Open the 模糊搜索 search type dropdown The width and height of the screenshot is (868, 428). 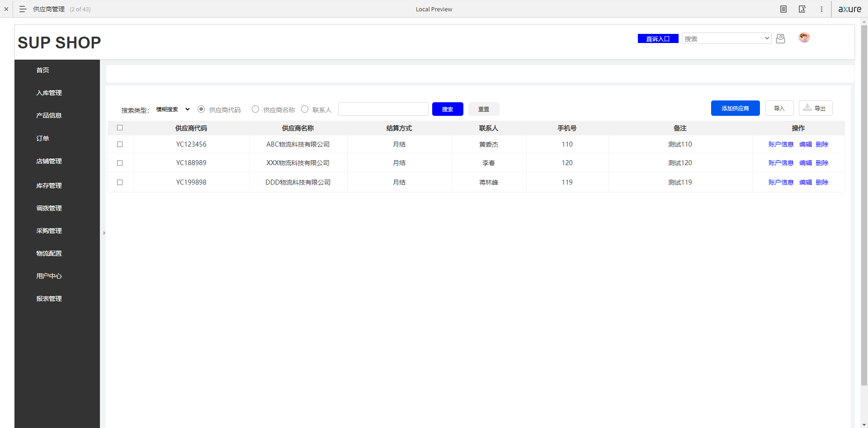click(x=173, y=109)
